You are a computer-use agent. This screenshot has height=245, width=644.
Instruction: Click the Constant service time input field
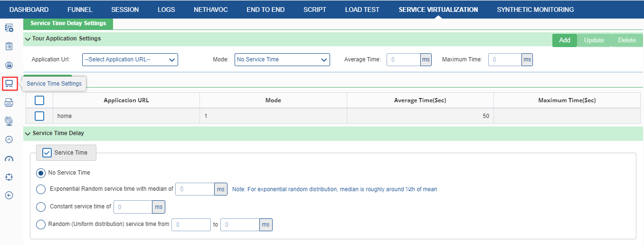[133, 207]
